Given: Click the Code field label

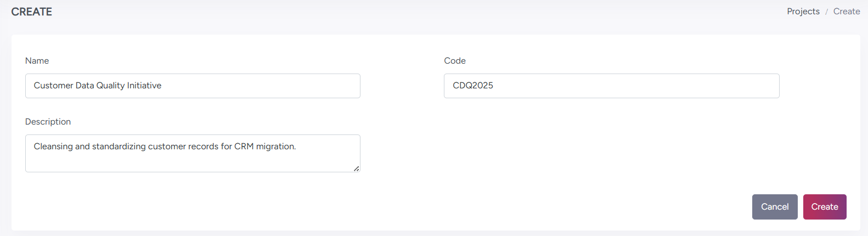Looking at the screenshot, I should click(x=454, y=61).
